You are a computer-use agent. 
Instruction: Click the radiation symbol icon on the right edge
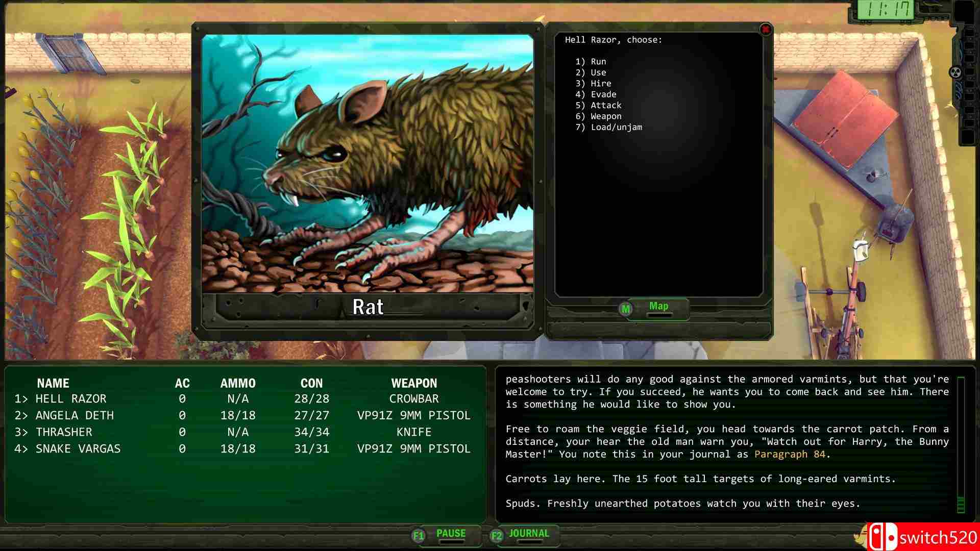click(x=955, y=72)
